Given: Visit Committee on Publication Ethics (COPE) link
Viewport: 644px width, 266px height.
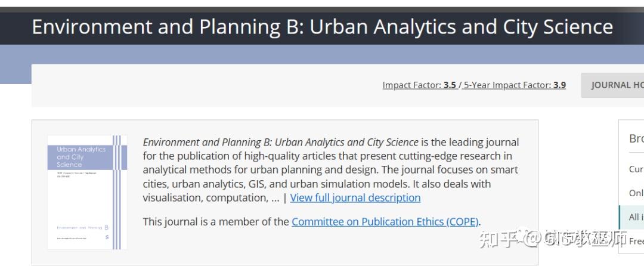Looking at the screenshot, I should [x=385, y=221].
